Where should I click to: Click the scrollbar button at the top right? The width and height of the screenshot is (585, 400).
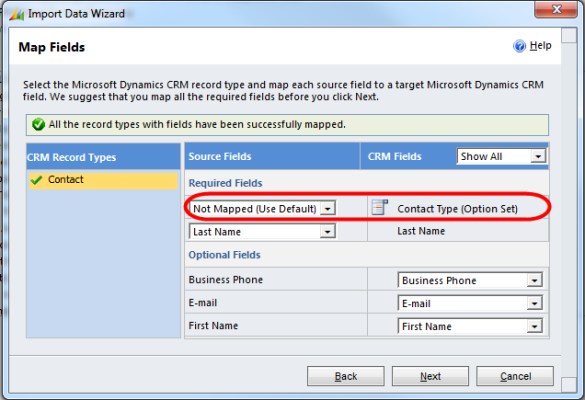569,35
